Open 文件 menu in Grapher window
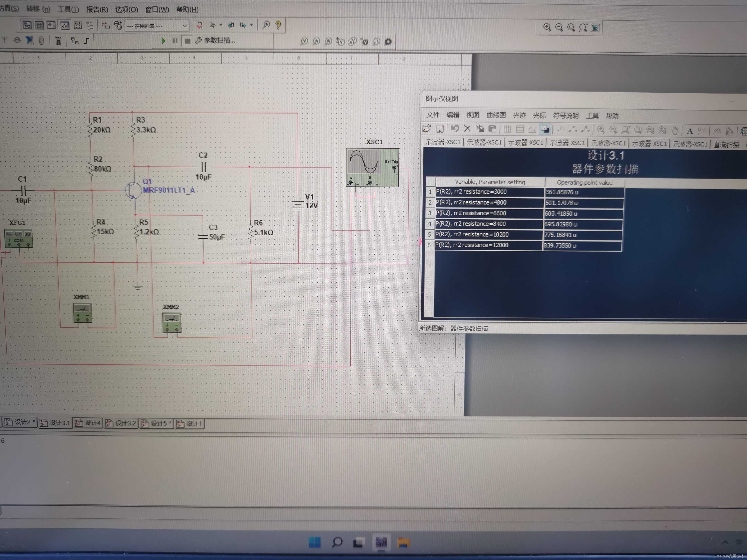Screen dimensions: 747x560 pos(433,115)
